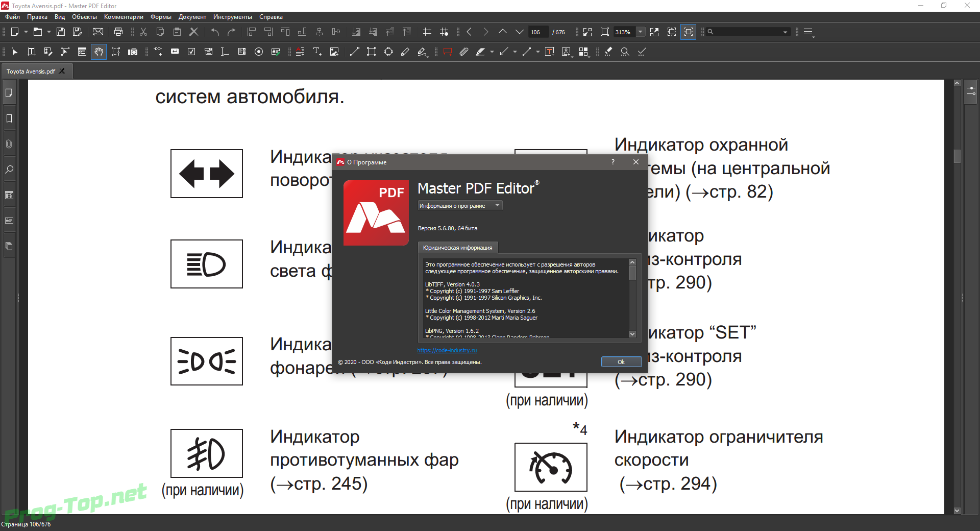Expand the toolbar search field dropdown arrow
980x531 pixels.
tap(785, 32)
